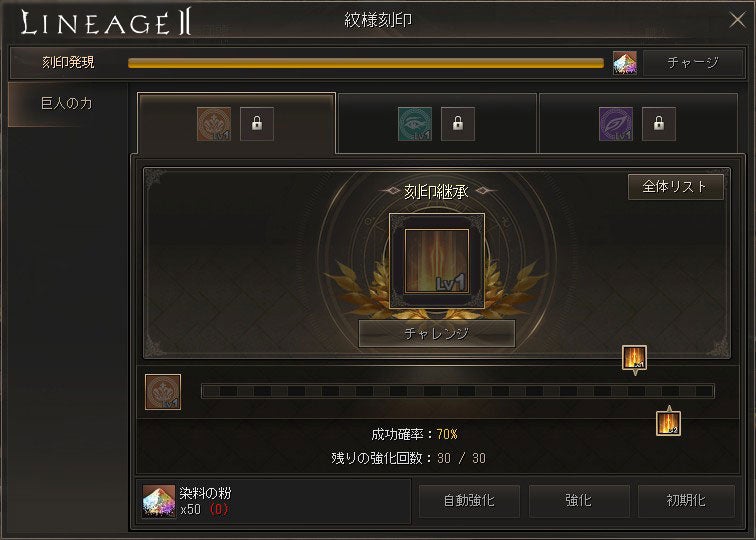Toggle the lock next to the leaf pattern
Viewport: 756px width, 540px height.
pos(659,124)
